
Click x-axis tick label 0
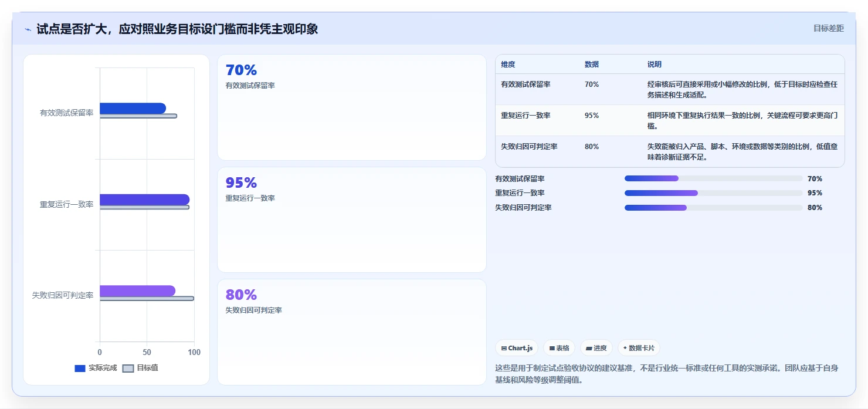click(x=100, y=353)
